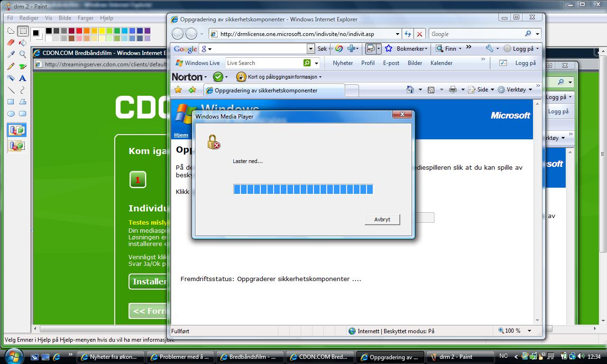Open the Vis menu in Paint
The height and width of the screenshot is (364, 607).
48,18
